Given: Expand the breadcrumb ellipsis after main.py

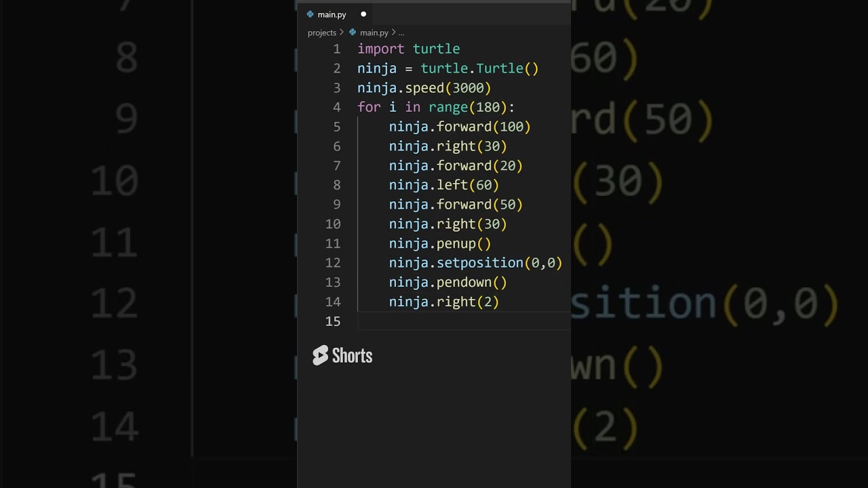Looking at the screenshot, I should [401, 33].
